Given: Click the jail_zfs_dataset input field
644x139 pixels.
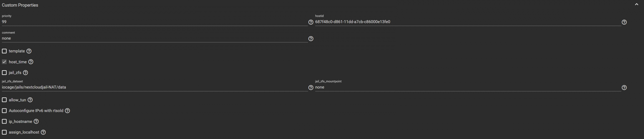Looking at the screenshot, I should pos(154,87).
